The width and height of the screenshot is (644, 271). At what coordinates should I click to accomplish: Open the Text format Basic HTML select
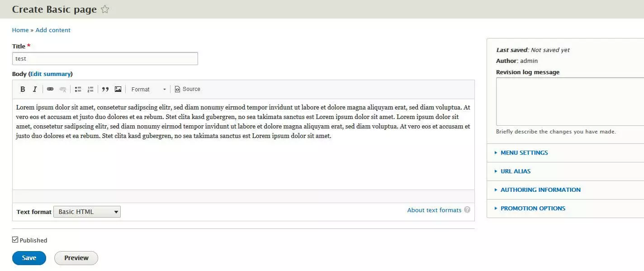point(87,212)
